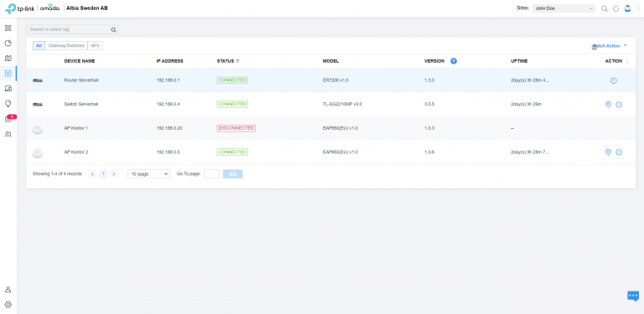Open the STATUS column filter
644x314 pixels.
pyautogui.click(x=238, y=61)
